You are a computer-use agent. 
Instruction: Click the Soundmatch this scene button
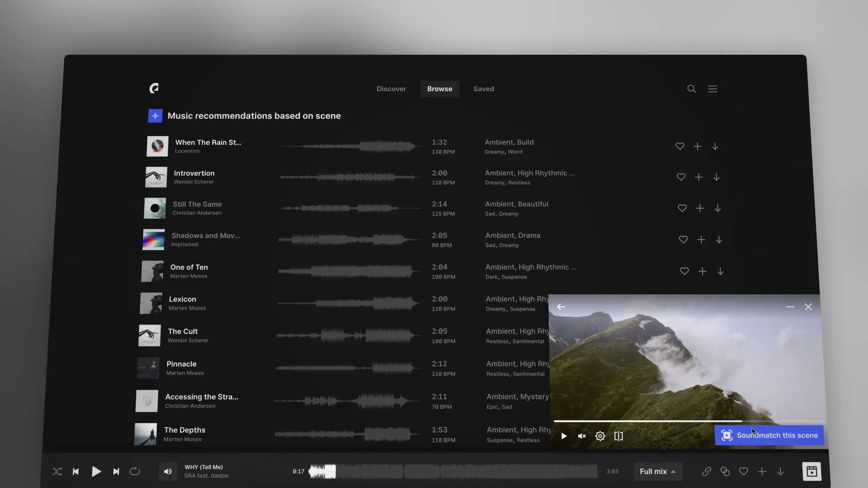[x=769, y=434]
